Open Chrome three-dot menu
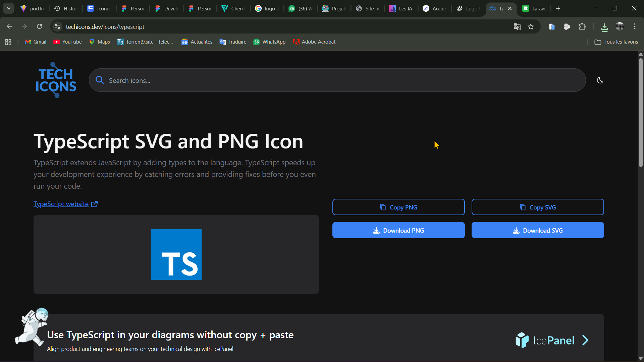 [635, 26]
